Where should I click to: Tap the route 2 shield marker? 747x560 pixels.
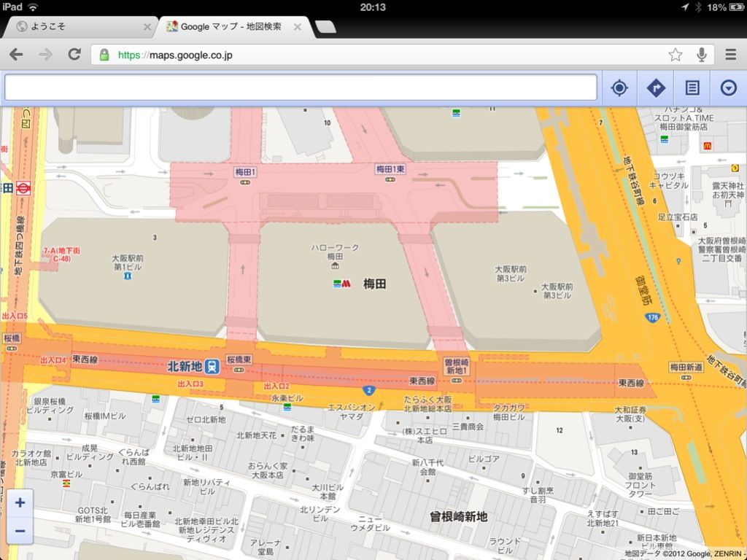coord(368,391)
